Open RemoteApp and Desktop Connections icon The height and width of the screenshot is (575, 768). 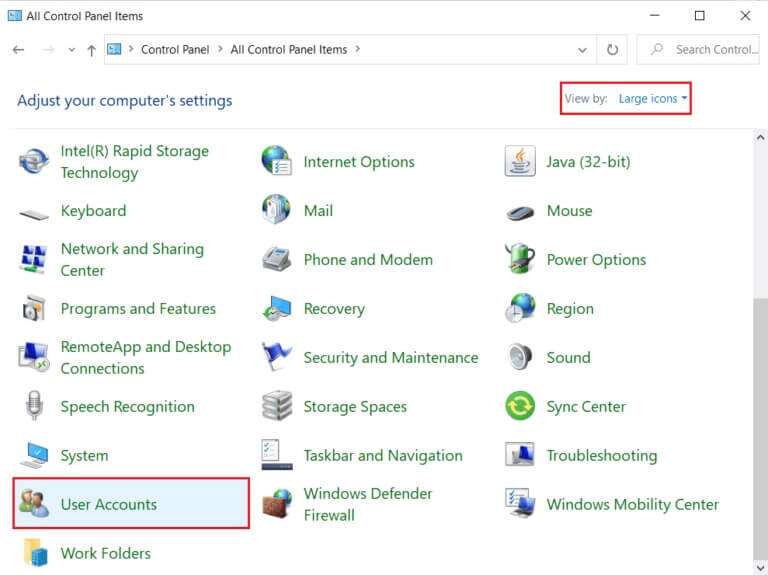34,357
